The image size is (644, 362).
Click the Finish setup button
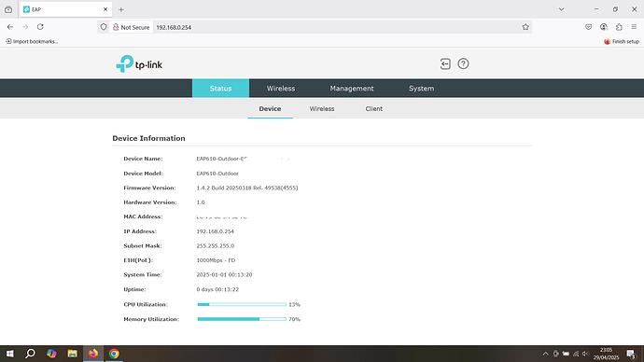pos(622,41)
